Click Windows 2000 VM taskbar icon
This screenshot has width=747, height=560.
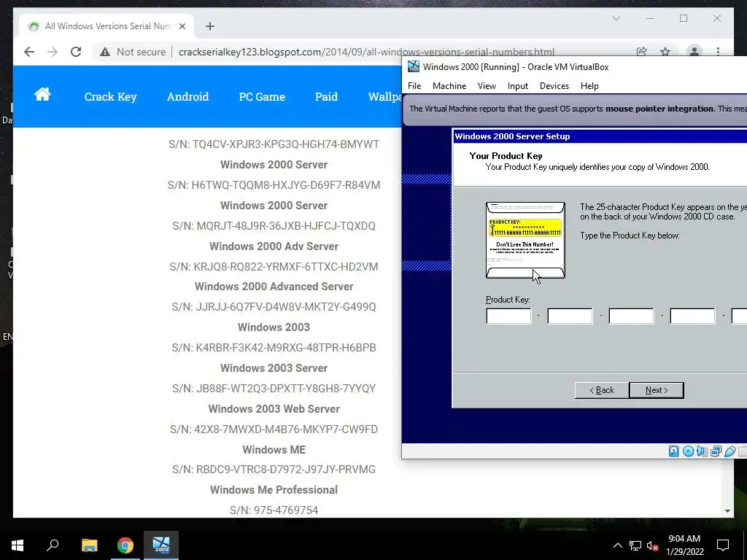point(161,545)
